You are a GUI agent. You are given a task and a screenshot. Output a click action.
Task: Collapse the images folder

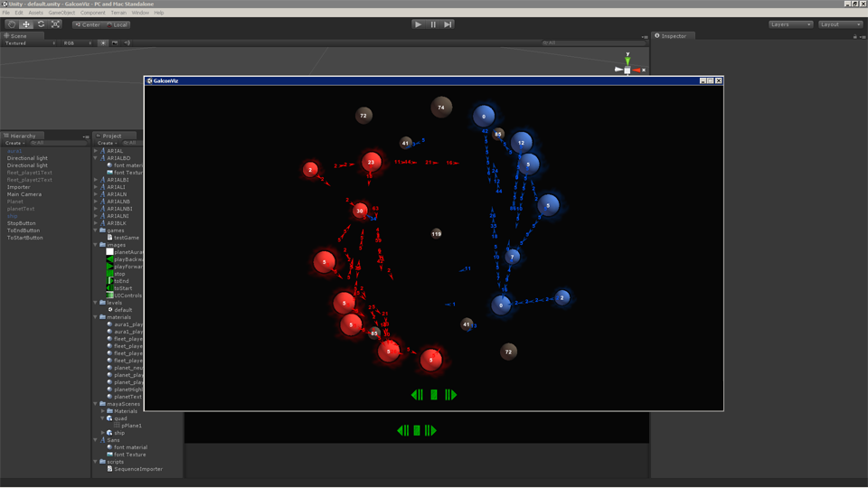coord(96,245)
